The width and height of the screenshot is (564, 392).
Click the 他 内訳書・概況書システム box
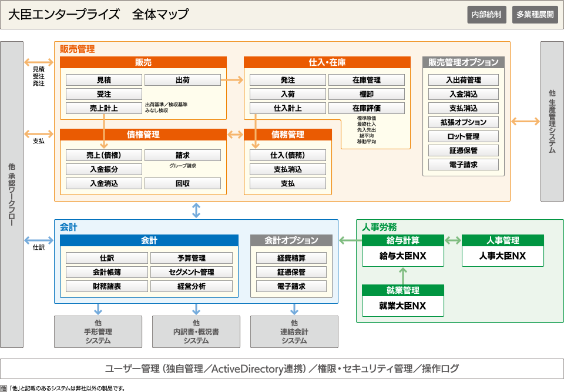point(196,331)
